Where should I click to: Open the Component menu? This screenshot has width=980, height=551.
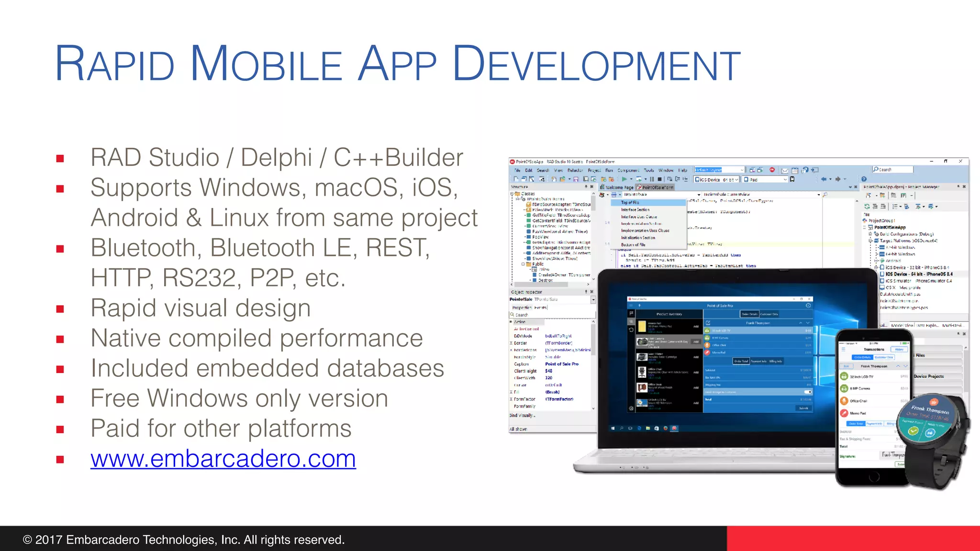coord(628,170)
